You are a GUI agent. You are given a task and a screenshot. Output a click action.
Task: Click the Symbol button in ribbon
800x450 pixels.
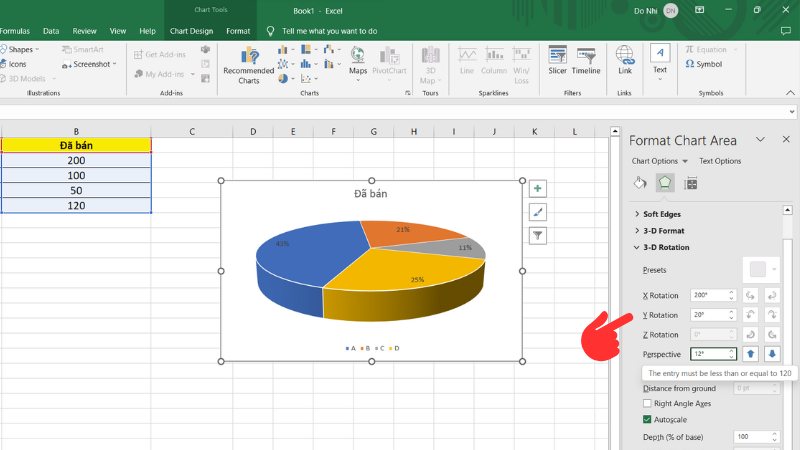tap(704, 64)
